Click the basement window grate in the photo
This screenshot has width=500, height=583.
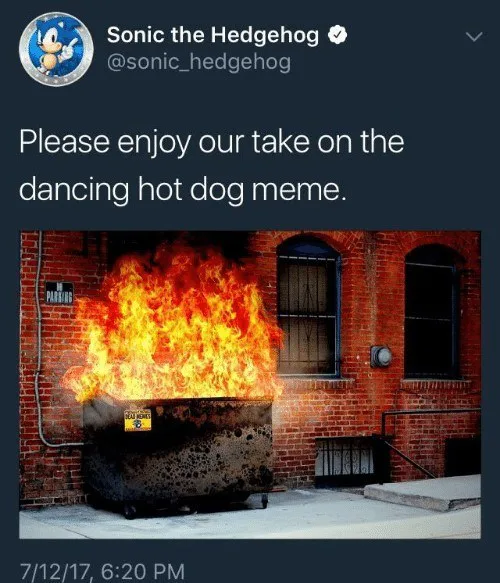pyautogui.click(x=344, y=461)
